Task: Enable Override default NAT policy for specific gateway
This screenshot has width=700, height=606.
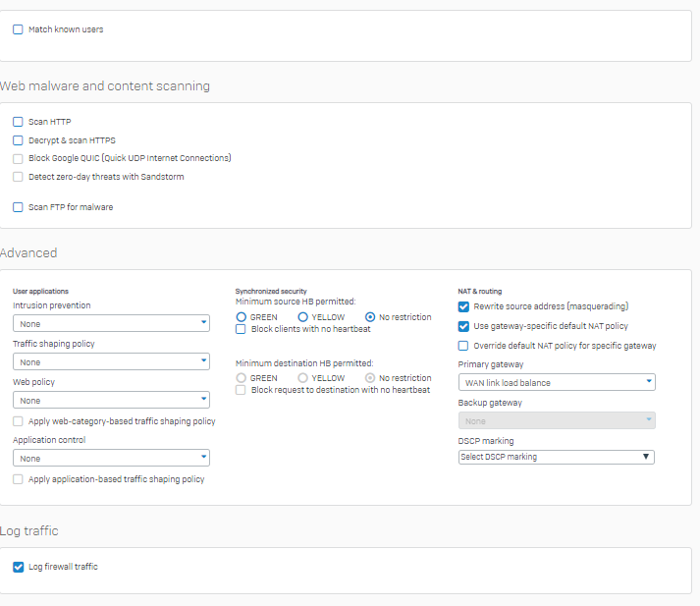Action: (x=463, y=346)
